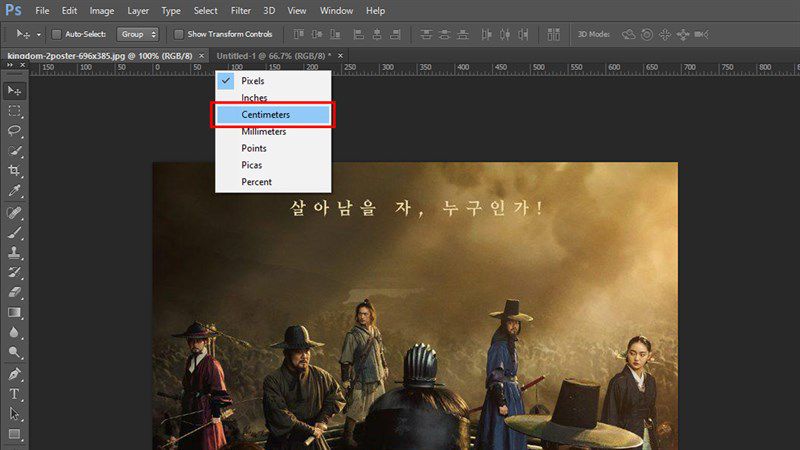
Task: Select the Gradient tool
Action: (x=14, y=312)
